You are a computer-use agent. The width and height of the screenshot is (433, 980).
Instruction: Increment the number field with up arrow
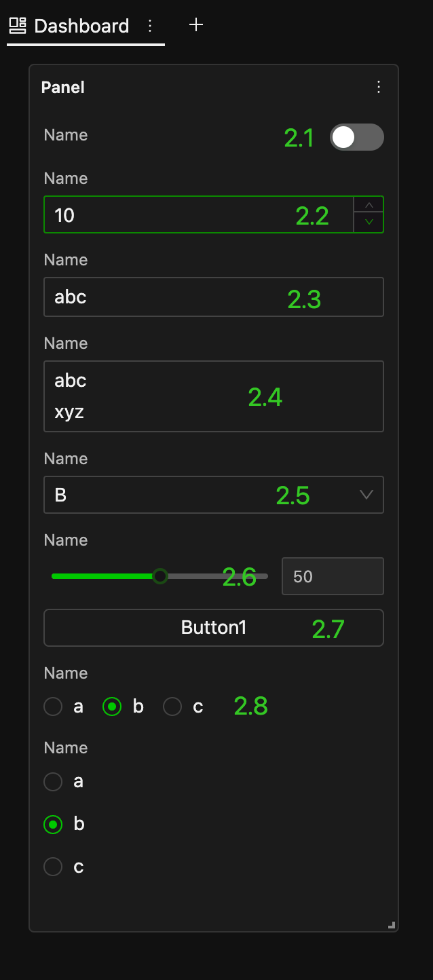click(x=369, y=205)
